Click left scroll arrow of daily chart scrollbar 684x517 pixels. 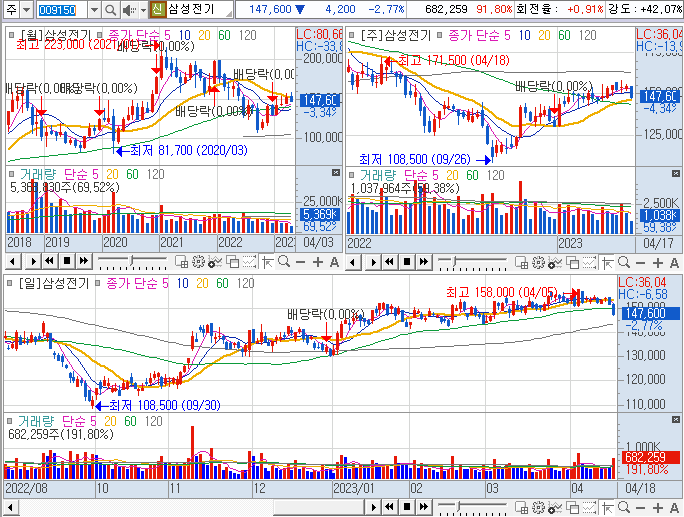(11, 508)
